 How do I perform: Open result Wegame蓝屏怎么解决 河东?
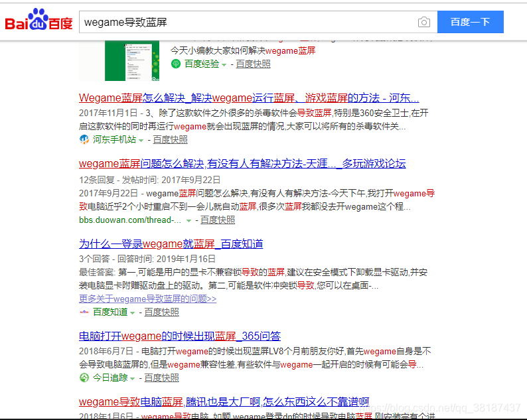point(249,98)
